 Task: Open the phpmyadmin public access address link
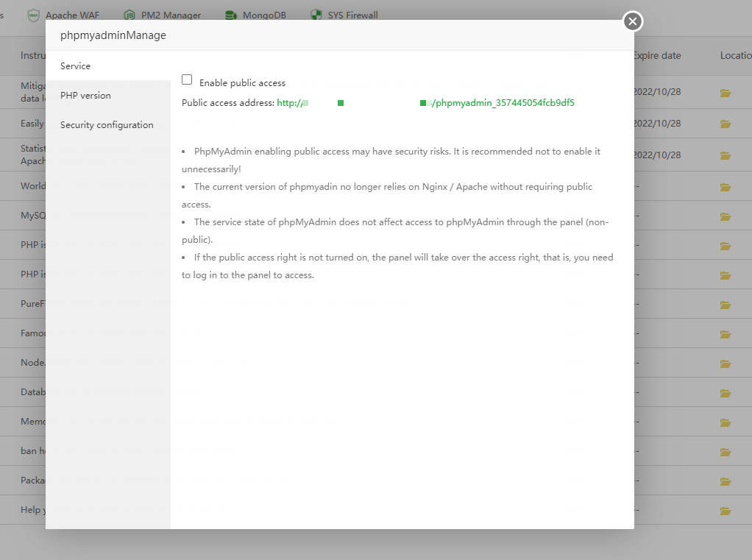425,102
